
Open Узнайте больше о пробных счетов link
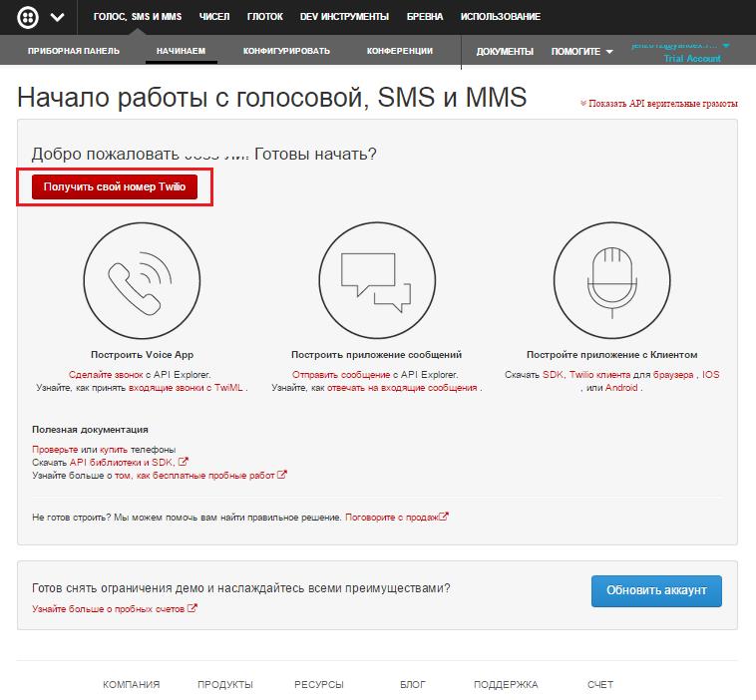[109, 608]
